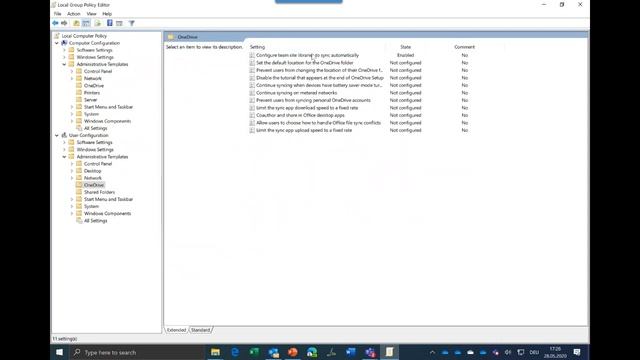
Task: Expand Control Panel under Computer Configuration
Action: (x=72, y=71)
